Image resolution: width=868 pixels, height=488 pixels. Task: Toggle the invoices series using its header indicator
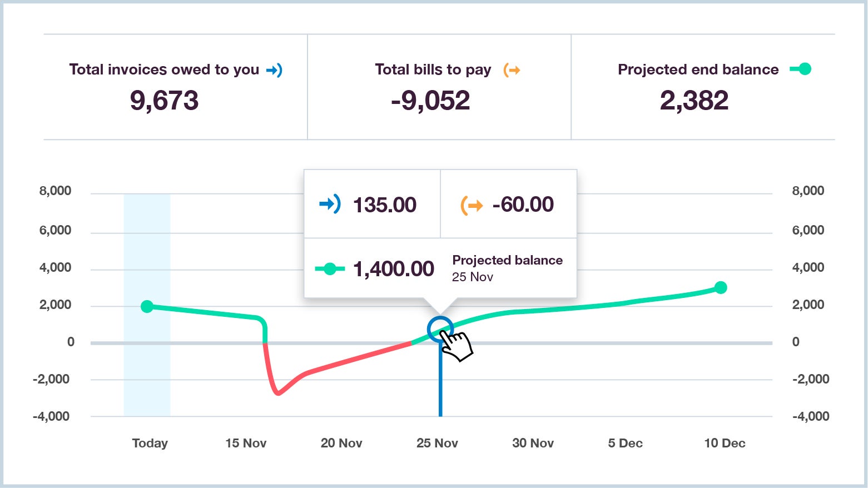[274, 69]
